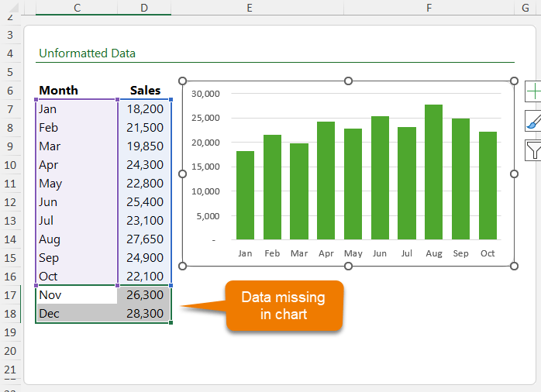
Task: Select the Jan month cell
Action: 77,109
